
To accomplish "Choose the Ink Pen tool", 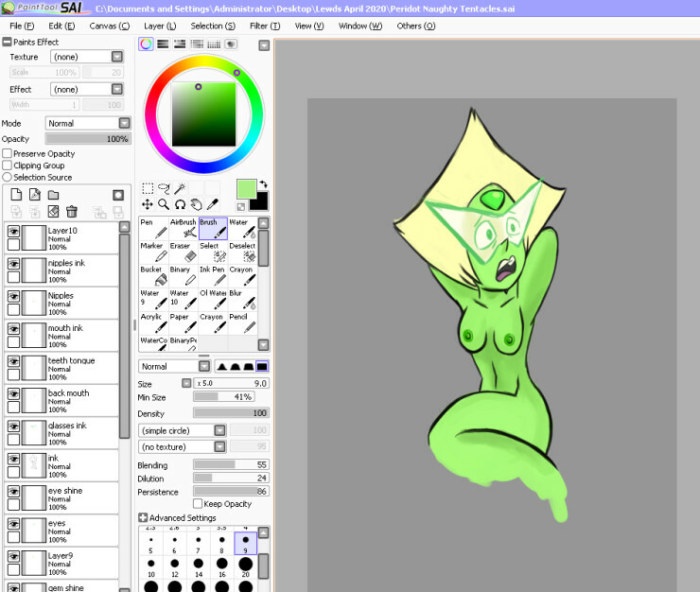I will point(213,275).
